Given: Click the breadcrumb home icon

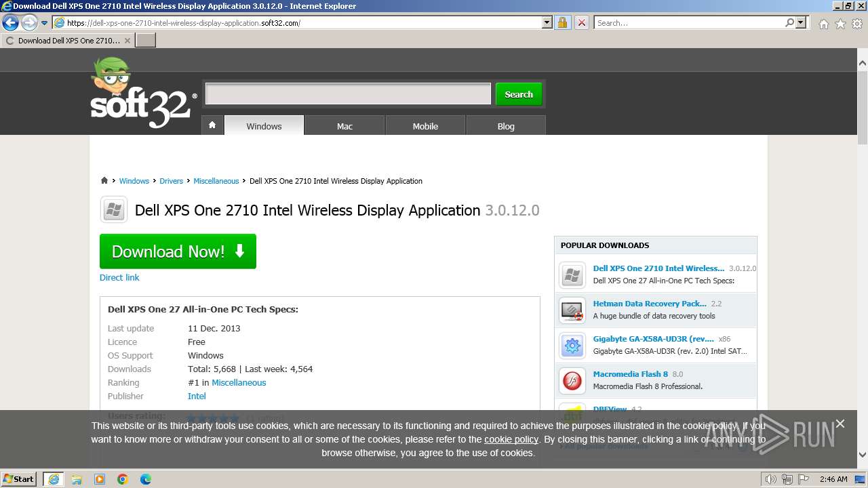Looking at the screenshot, I should [104, 181].
